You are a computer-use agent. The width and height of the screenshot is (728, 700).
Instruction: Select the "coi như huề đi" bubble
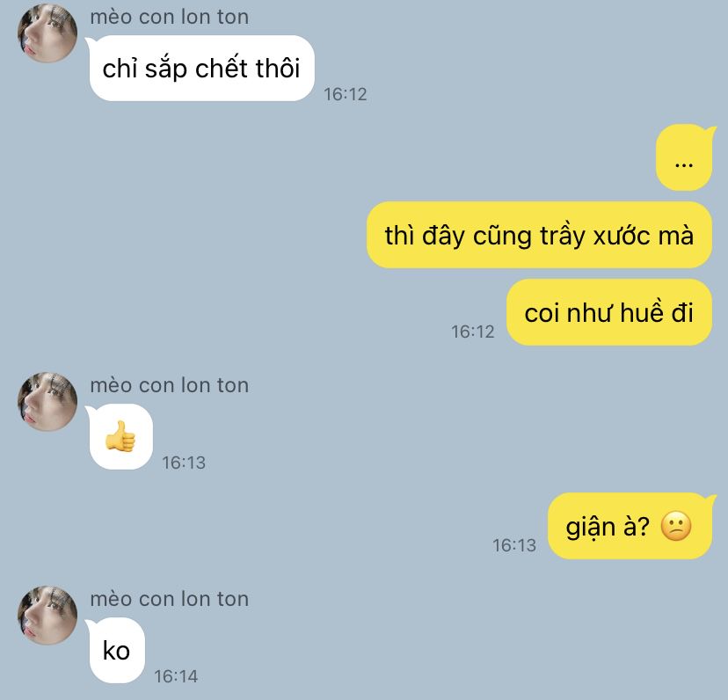609,312
